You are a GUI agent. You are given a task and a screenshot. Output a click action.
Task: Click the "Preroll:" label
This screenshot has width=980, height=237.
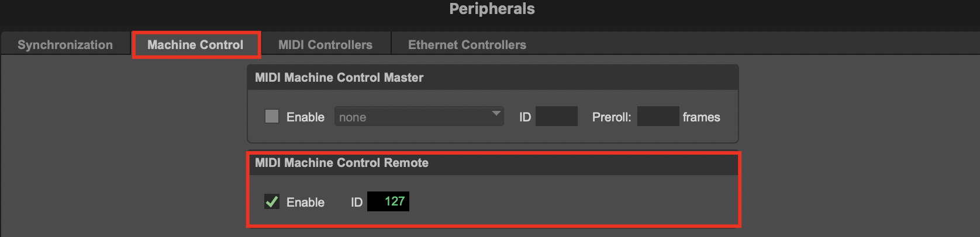(x=612, y=117)
